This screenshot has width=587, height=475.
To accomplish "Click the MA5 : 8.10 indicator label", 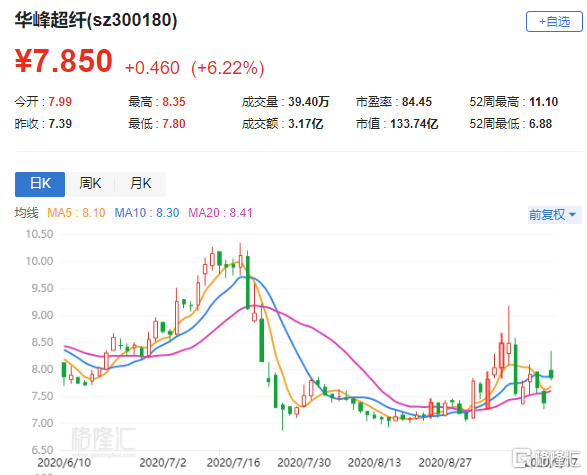I will tap(76, 213).
